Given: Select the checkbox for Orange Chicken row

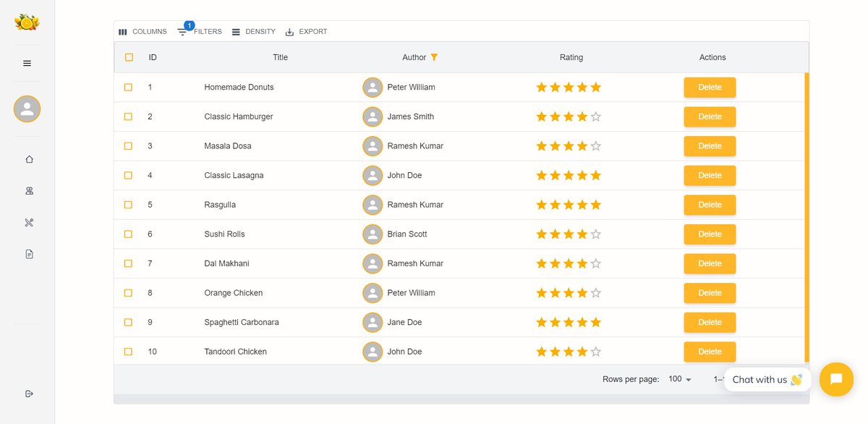Looking at the screenshot, I should coord(128,293).
